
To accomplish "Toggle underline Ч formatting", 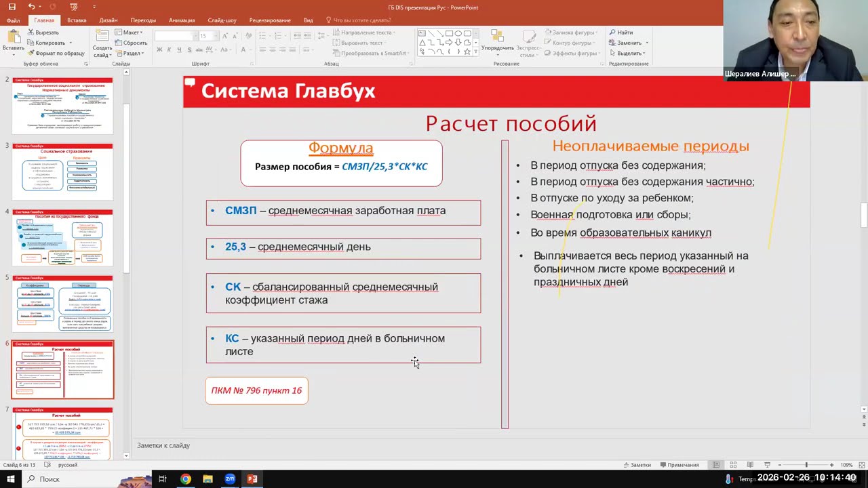I will coord(179,49).
